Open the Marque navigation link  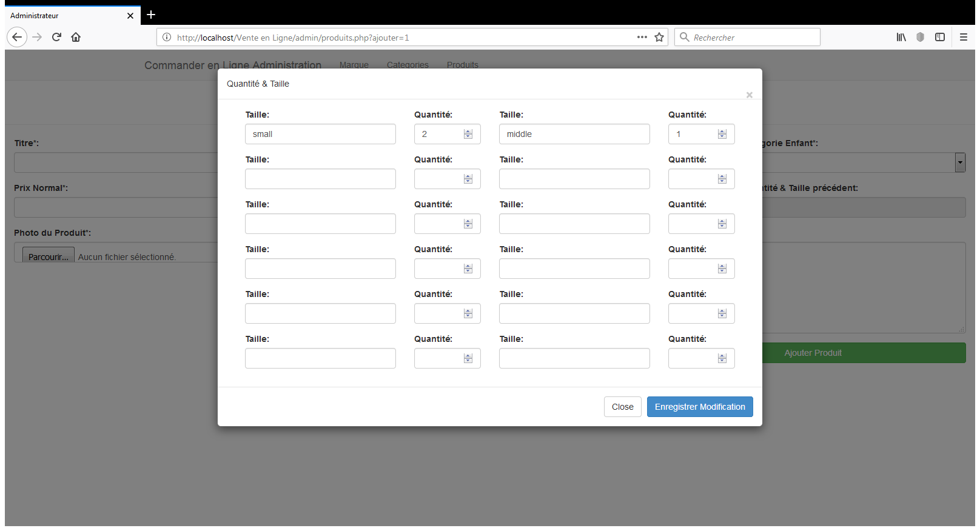tap(354, 65)
